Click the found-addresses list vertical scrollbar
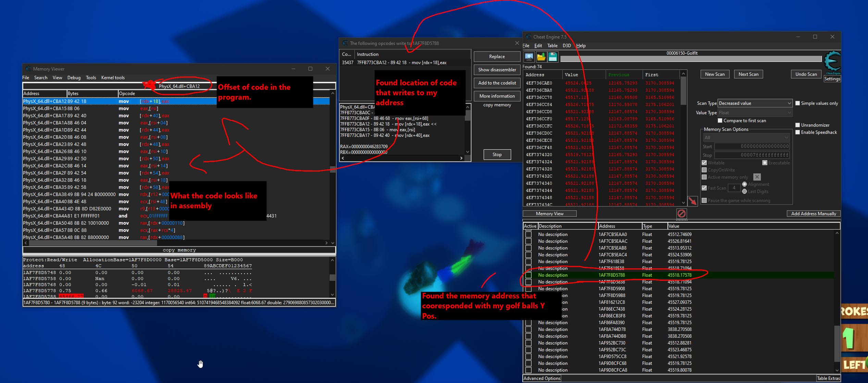The height and width of the screenshot is (383, 868). click(x=683, y=138)
